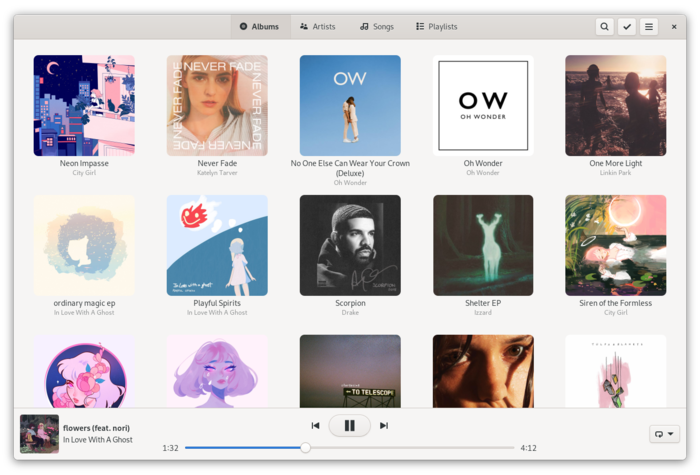This screenshot has width=700, height=475.
Task: Click the now playing album art thumbnail
Action: coord(39,434)
